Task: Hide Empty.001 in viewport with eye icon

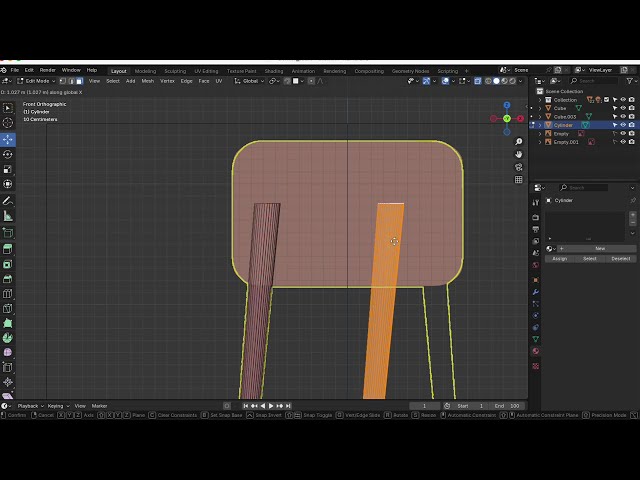Action: [623, 142]
